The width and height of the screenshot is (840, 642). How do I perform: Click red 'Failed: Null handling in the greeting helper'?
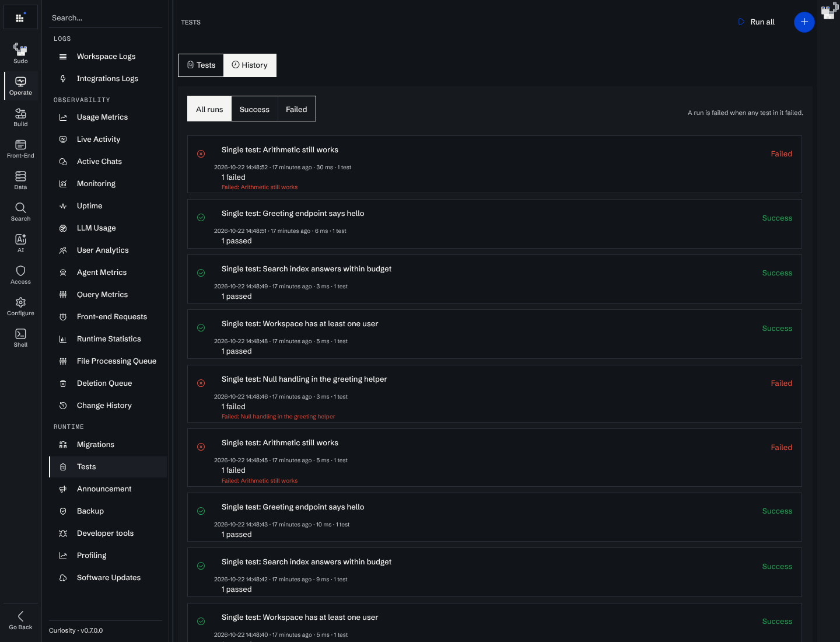pos(278,417)
